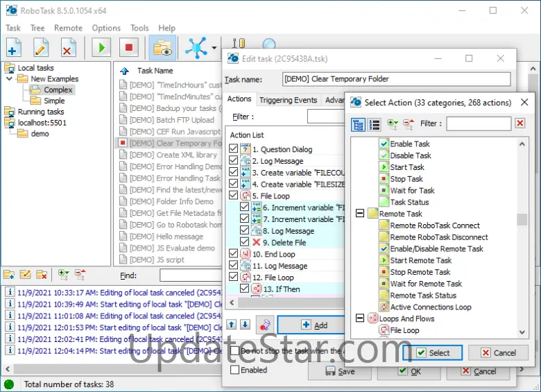This screenshot has height=392, width=541.
Task: Toggle the checkbox for 13. If Then
Action: [245, 288]
